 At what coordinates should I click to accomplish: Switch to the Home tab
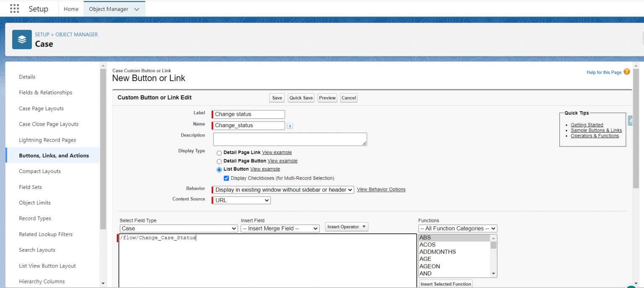(x=71, y=8)
